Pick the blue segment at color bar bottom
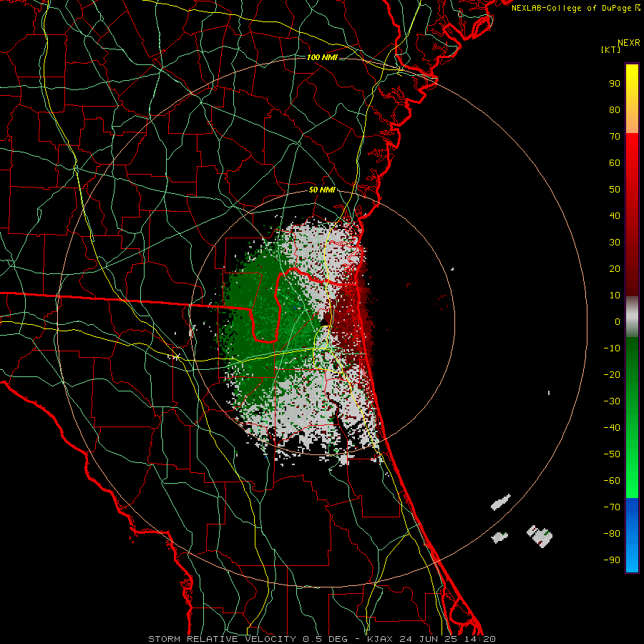This screenshot has height=644, width=644. (x=632, y=535)
